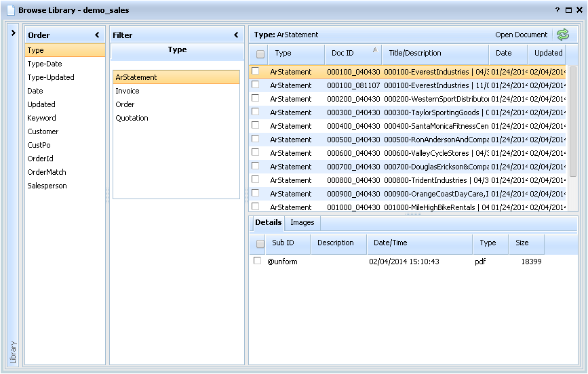Toggle the select-all checkbox in Details
This screenshot has width=588, height=374.
point(260,243)
